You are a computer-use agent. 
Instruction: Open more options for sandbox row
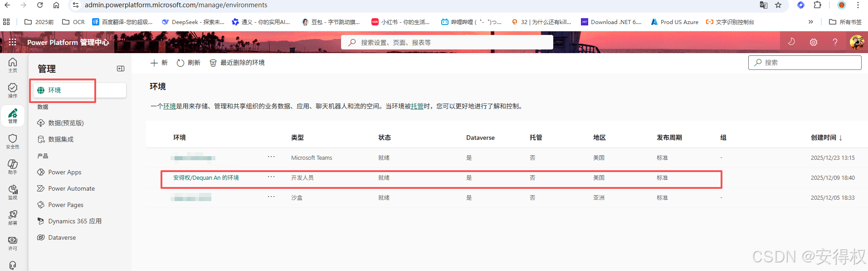271,197
